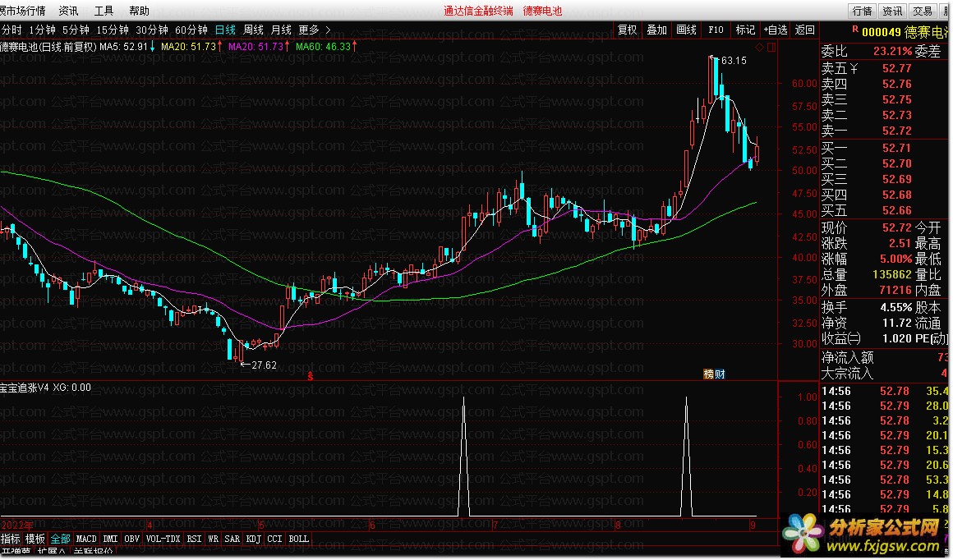Switch to 月线 monthly chart
Viewport: 953px width, 560px height.
pyautogui.click(x=281, y=30)
